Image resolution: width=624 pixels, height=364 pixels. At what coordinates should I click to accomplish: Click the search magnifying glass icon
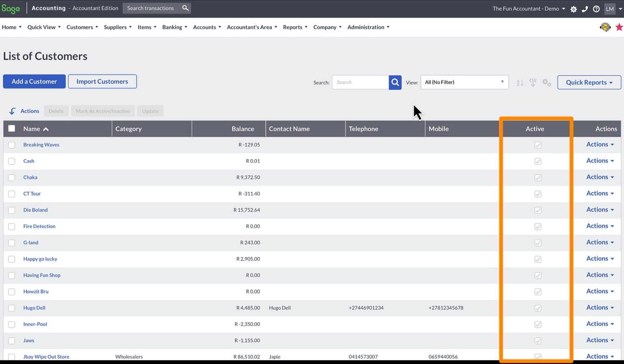coord(394,82)
